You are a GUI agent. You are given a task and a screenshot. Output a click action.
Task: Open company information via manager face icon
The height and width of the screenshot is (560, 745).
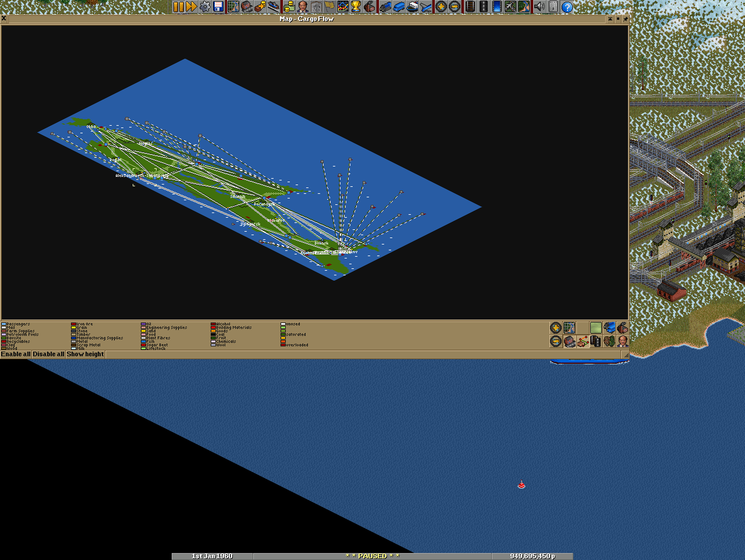point(303,7)
